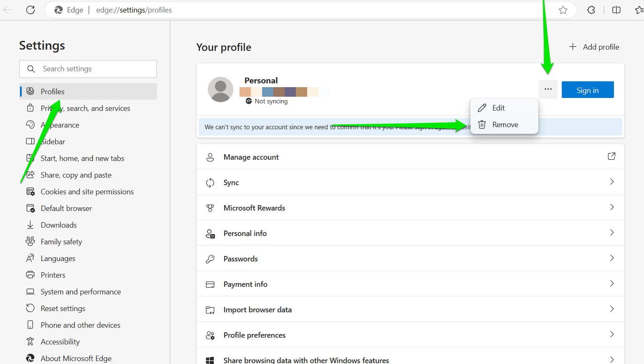
Task: Expand the Profile preferences chevron
Action: coord(612,334)
